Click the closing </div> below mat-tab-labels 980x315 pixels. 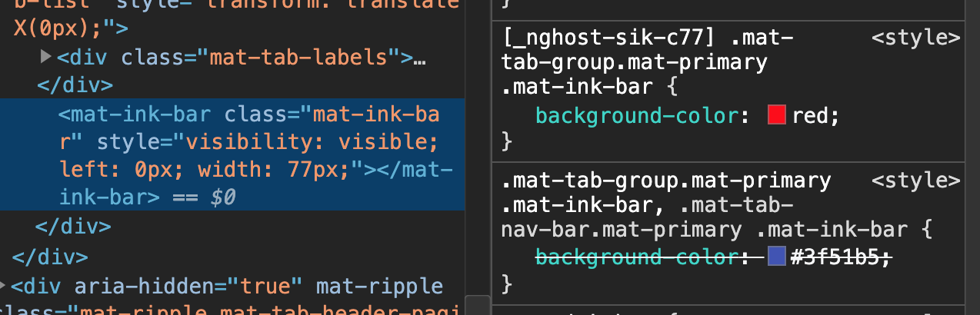point(75,85)
